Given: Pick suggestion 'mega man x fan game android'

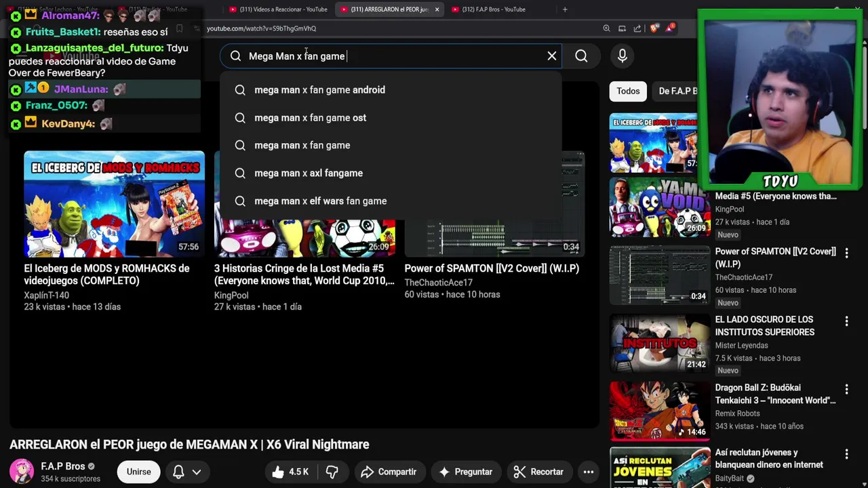Looking at the screenshot, I should 391,90.
